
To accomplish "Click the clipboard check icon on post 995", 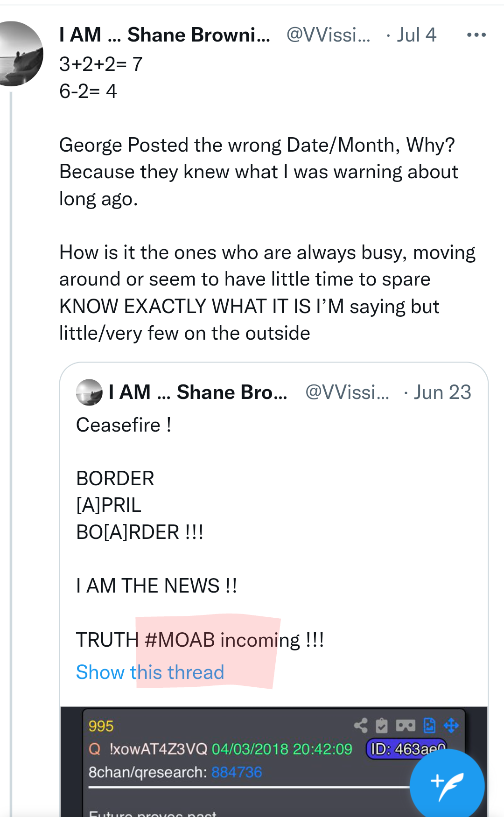I will (x=382, y=726).
